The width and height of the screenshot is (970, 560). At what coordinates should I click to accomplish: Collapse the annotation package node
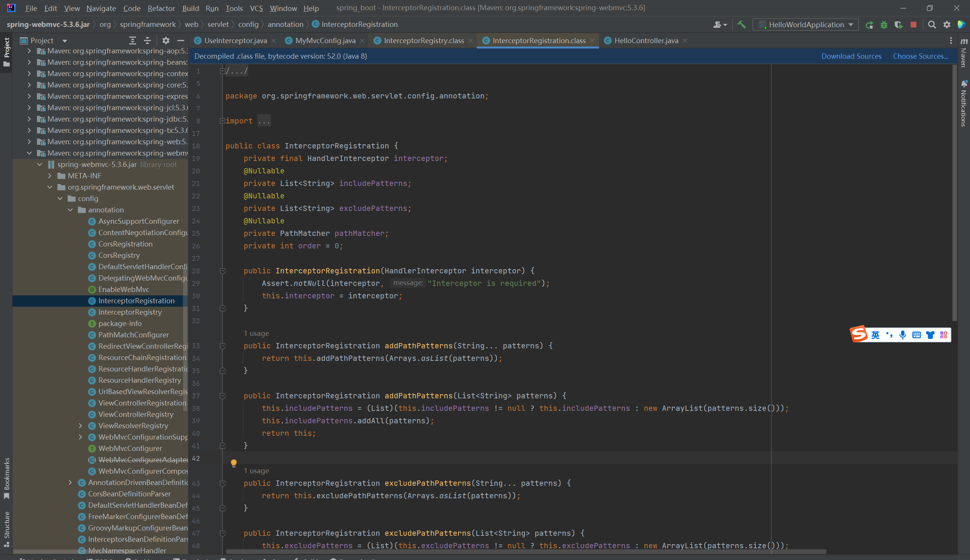(x=70, y=210)
